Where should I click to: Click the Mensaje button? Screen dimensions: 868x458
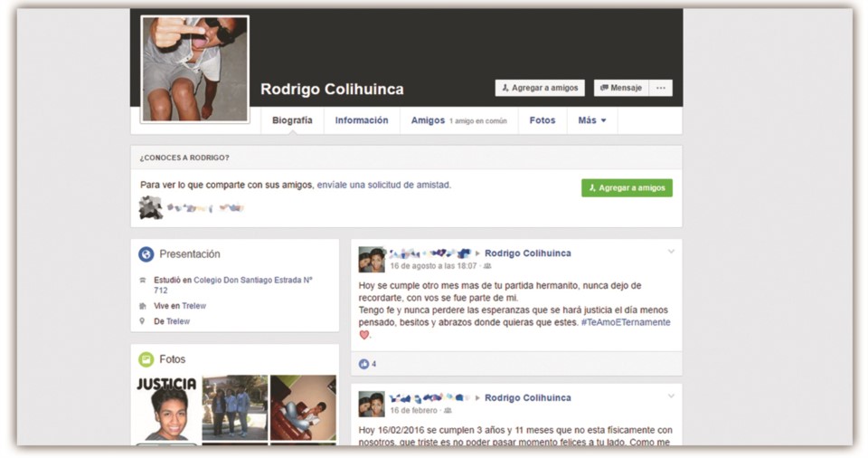[x=621, y=88]
